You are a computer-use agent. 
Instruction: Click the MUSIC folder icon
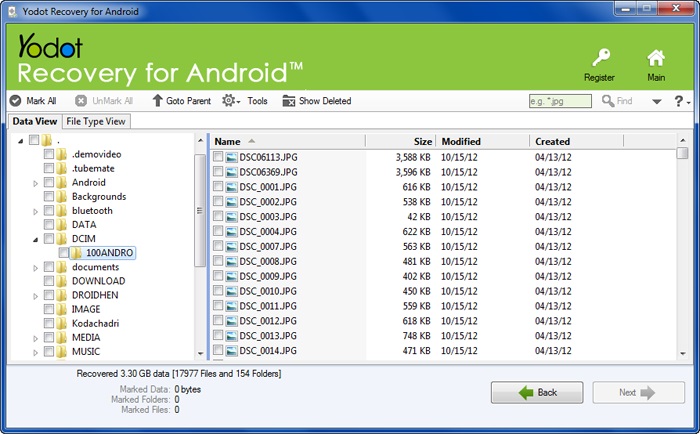point(62,352)
